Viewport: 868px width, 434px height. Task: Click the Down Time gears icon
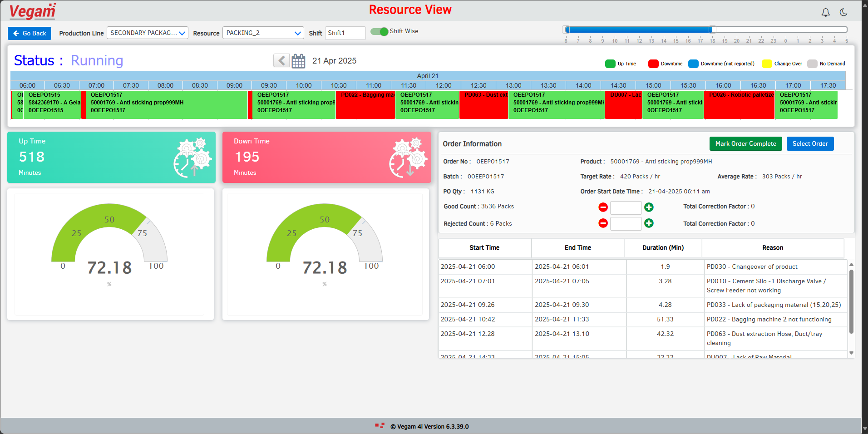408,157
